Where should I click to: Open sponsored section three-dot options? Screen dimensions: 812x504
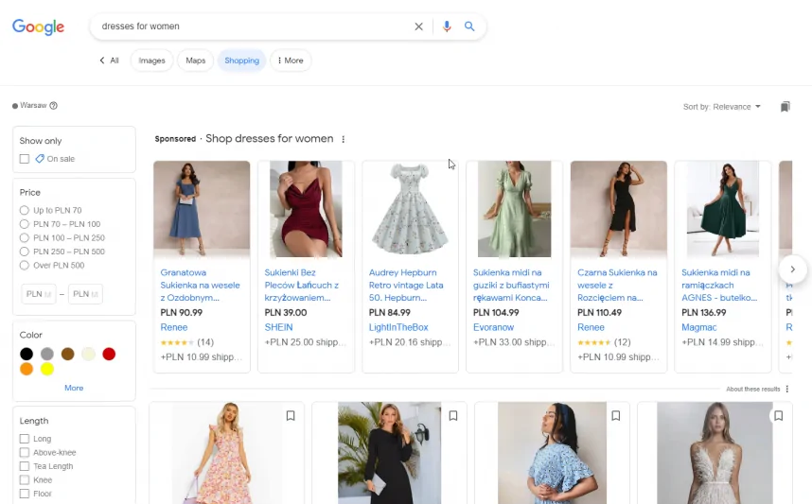(343, 139)
